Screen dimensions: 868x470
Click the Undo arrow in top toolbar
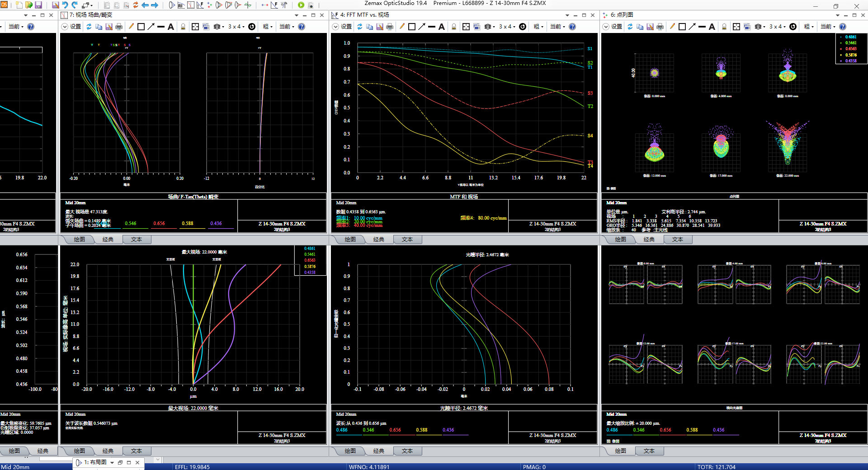[x=65, y=5]
